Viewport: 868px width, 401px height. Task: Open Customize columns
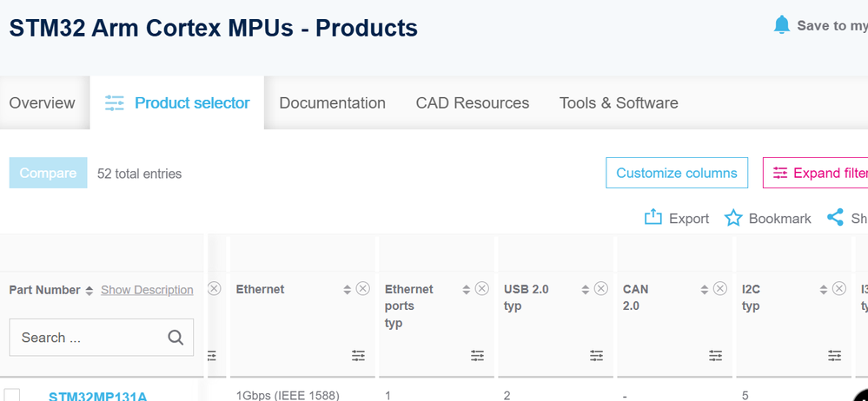click(x=677, y=173)
